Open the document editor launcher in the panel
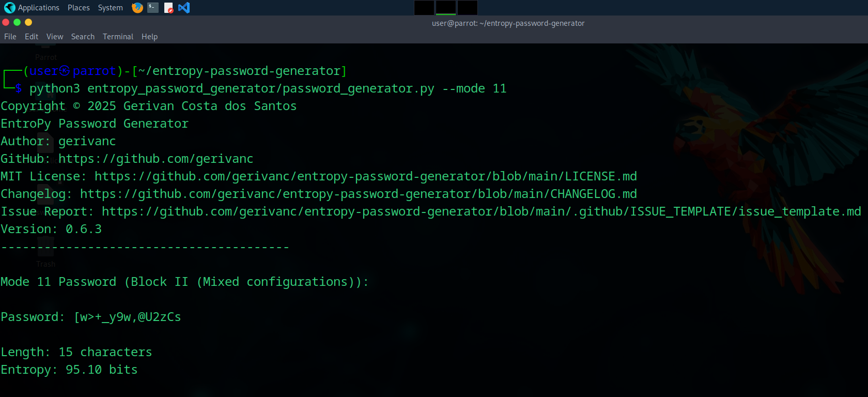 coord(168,8)
